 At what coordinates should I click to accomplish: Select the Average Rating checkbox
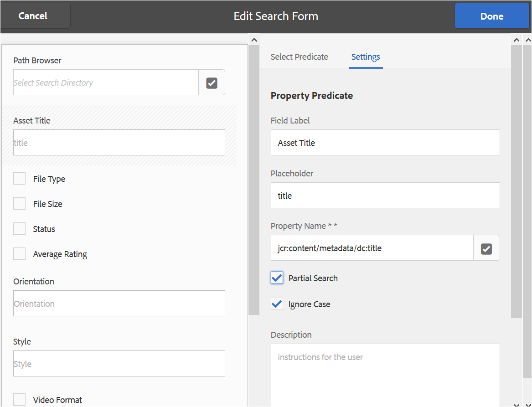coord(20,254)
